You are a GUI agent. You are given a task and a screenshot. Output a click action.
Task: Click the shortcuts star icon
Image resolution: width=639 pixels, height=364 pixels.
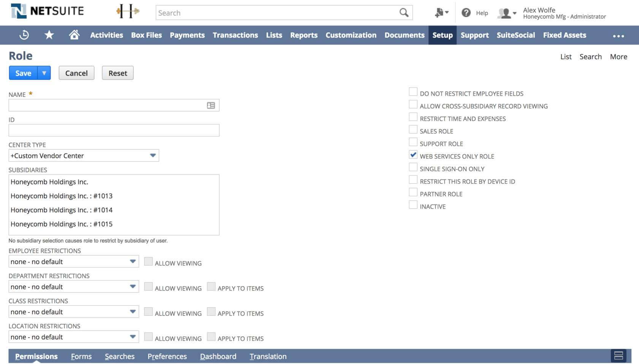[49, 35]
